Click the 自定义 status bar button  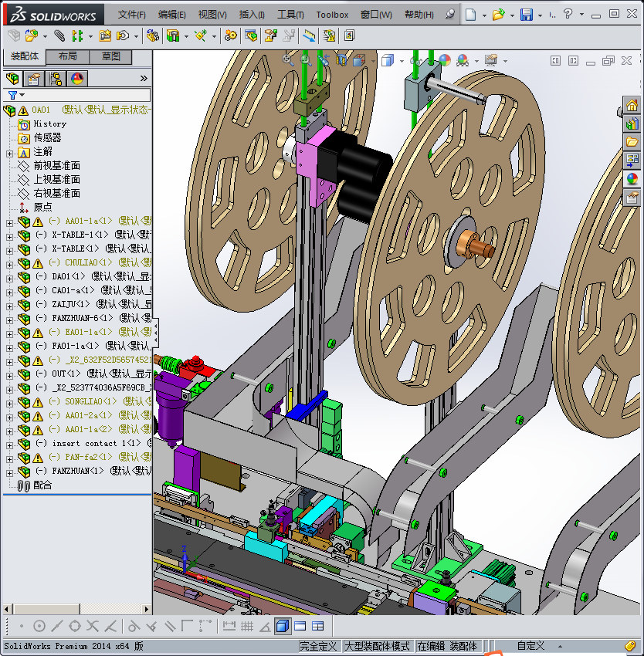[x=530, y=646]
